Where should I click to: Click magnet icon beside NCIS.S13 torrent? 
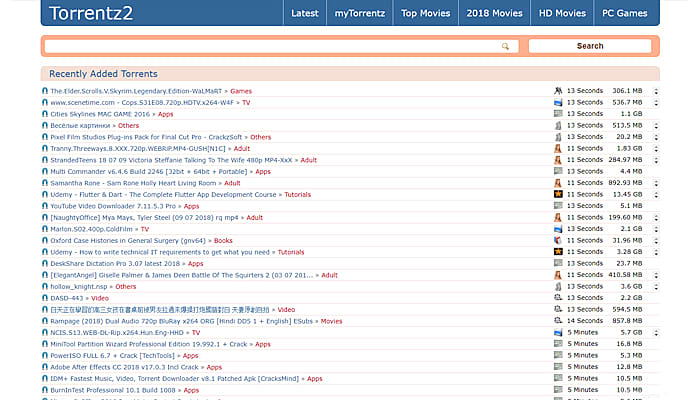point(45,333)
